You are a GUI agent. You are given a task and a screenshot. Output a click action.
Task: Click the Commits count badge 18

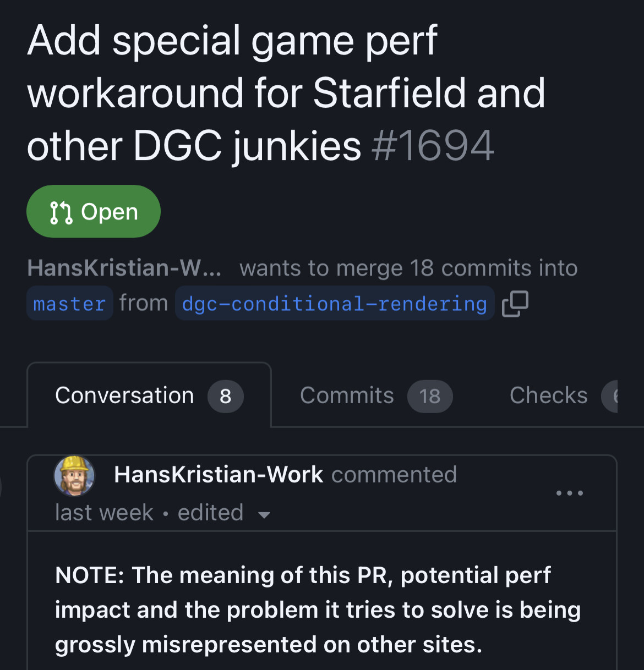point(430,396)
